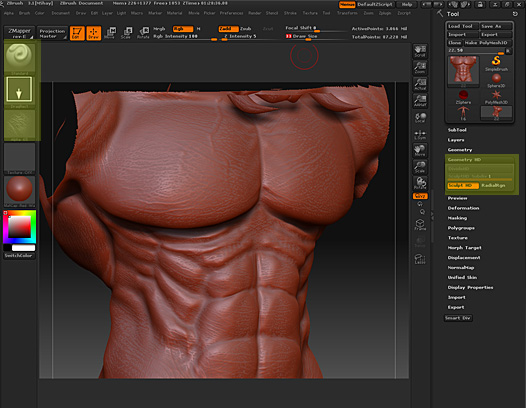Expand the Layers section
This screenshot has height=408, width=526.
point(456,140)
